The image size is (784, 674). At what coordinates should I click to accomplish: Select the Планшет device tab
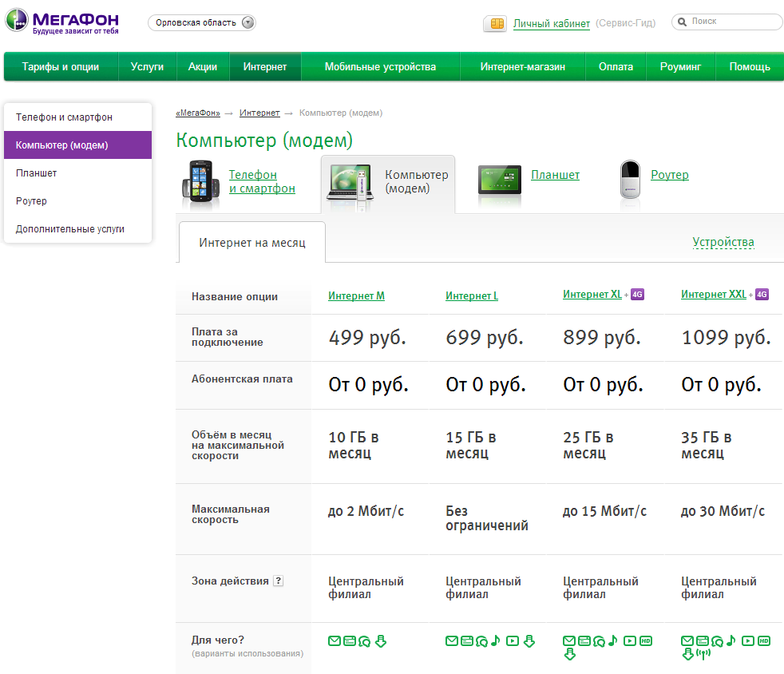pos(555,175)
